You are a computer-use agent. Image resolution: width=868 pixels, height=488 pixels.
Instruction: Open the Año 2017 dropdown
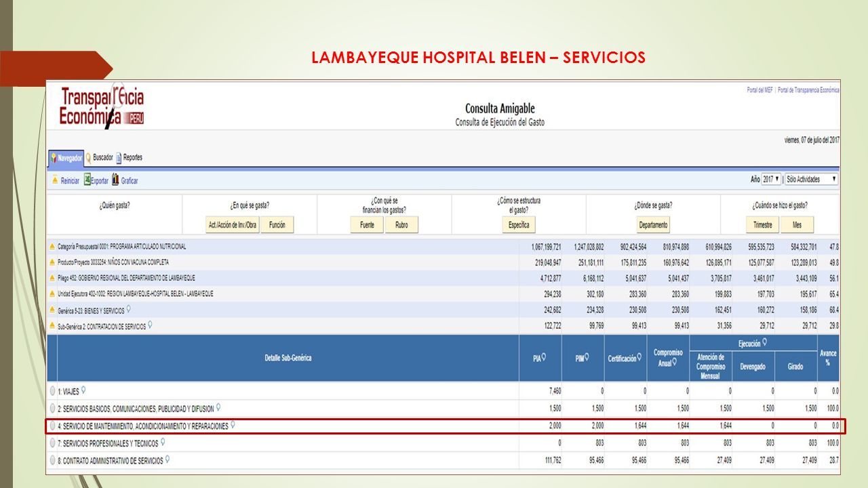click(772, 180)
